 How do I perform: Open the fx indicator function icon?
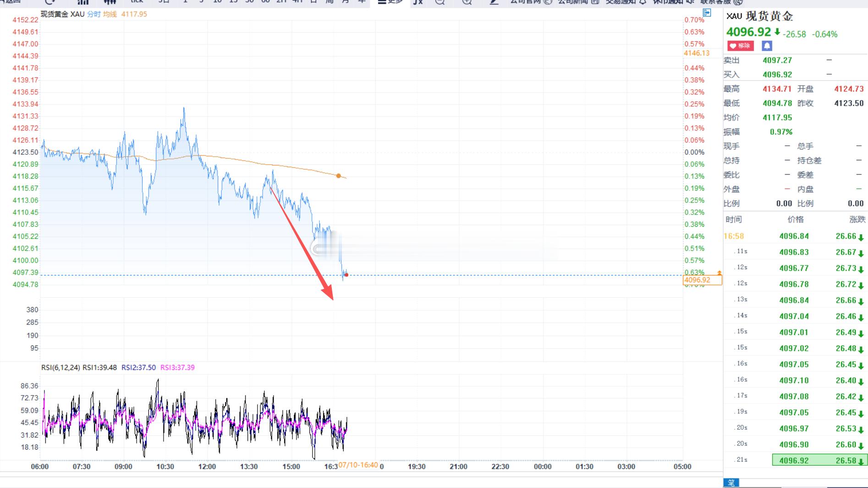pos(418,2)
